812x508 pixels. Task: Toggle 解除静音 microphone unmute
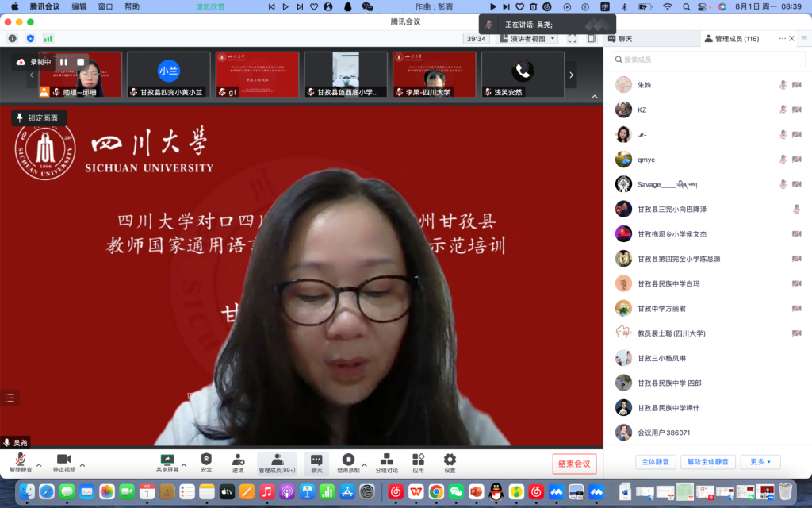(21, 460)
